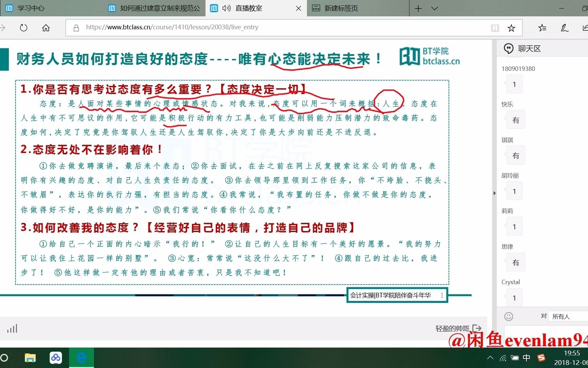Image resolution: width=588 pixels, height=368 pixels.
Task: Select the 莉莉 username in chat
Action: 507,211
